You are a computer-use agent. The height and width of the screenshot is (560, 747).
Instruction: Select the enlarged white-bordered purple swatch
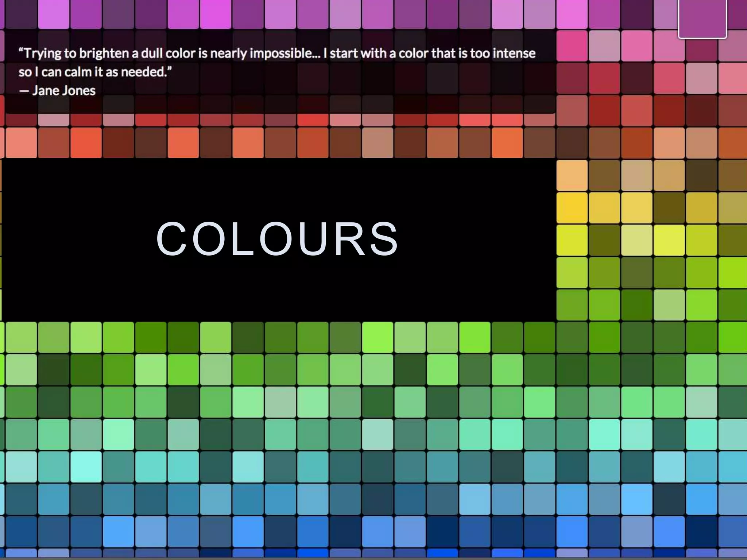[703, 19]
